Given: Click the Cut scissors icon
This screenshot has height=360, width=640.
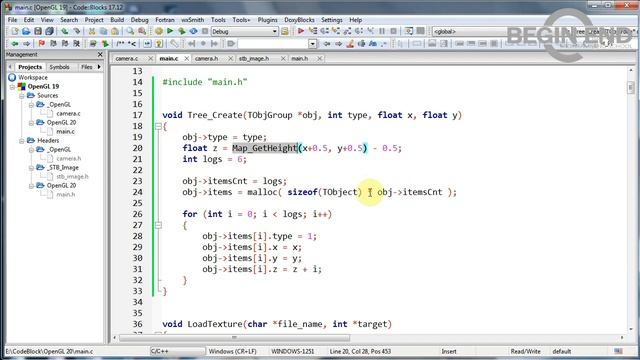Looking at the screenshot, I should [92, 31].
